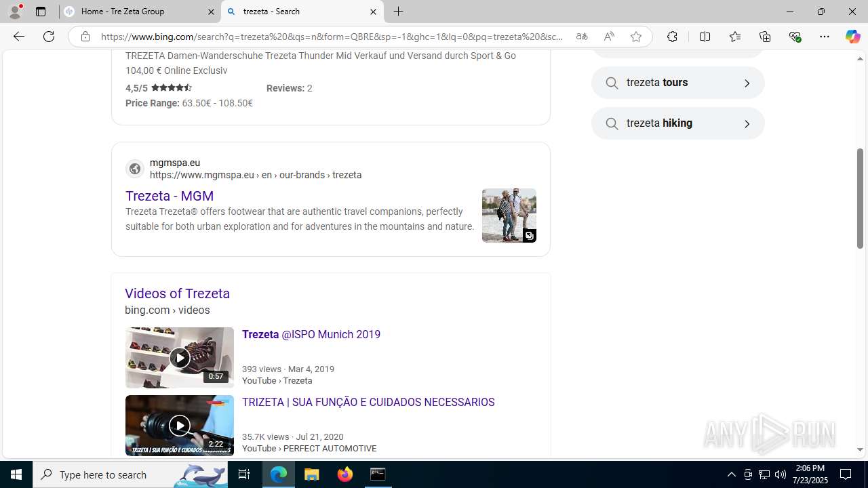
Task: Select the trezeta - Search tab
Action: (302, 12)
